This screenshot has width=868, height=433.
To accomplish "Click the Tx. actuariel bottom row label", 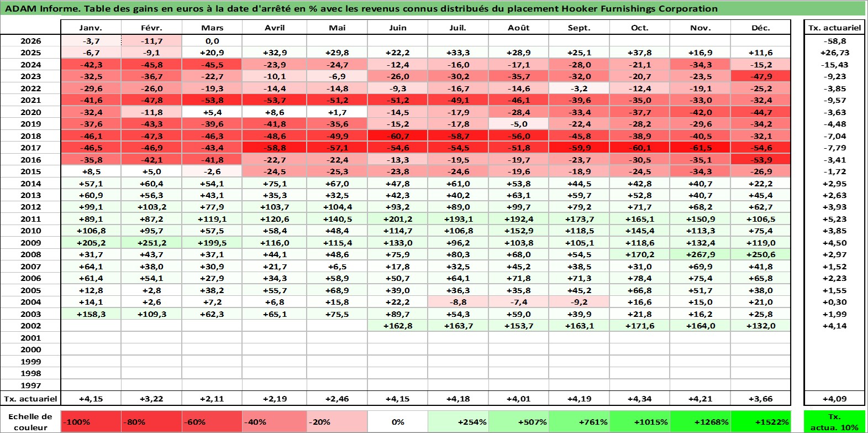I will point(30,399).
